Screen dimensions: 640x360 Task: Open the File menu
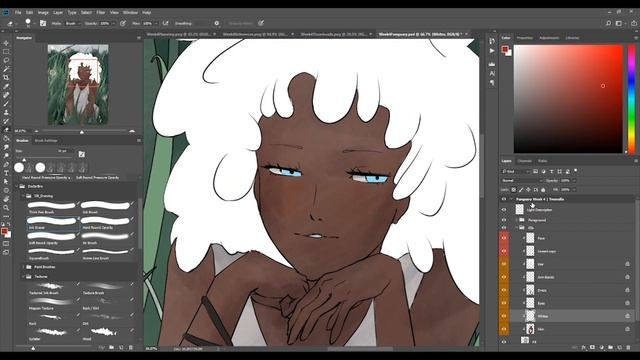(18, 13)
